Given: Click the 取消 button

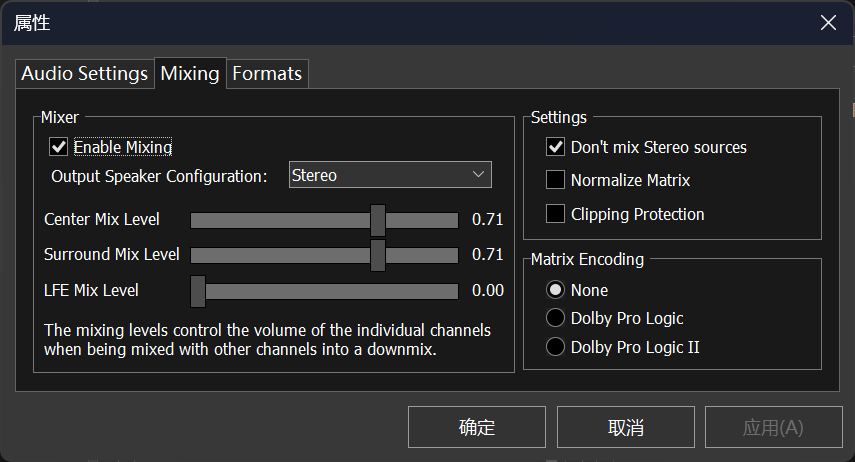Looking at the screenshot, I should coord(625,427).
